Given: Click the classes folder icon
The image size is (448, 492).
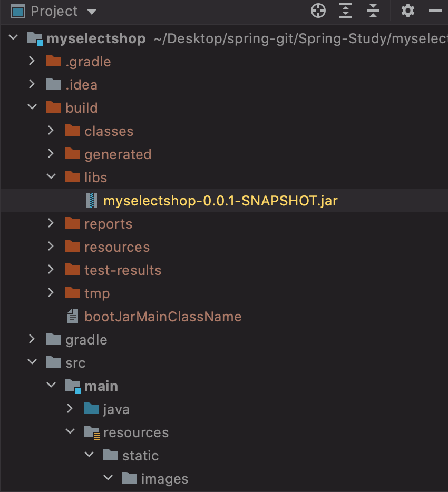Looking at the screenshot, I should [73, 131].
